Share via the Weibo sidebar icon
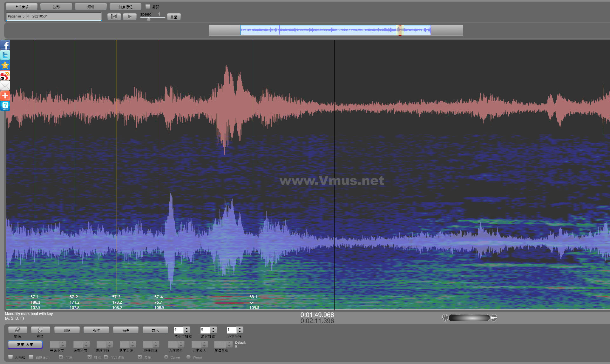Viewport: 610px width, 364px height. click(x=5, y=76)
